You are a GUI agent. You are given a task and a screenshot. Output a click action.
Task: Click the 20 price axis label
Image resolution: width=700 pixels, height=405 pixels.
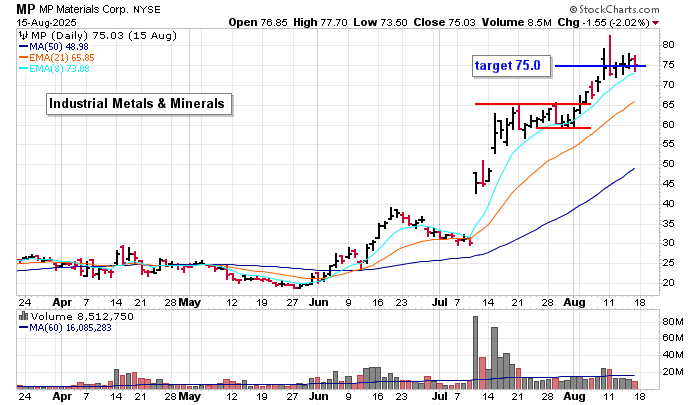[x=668, y=283]
